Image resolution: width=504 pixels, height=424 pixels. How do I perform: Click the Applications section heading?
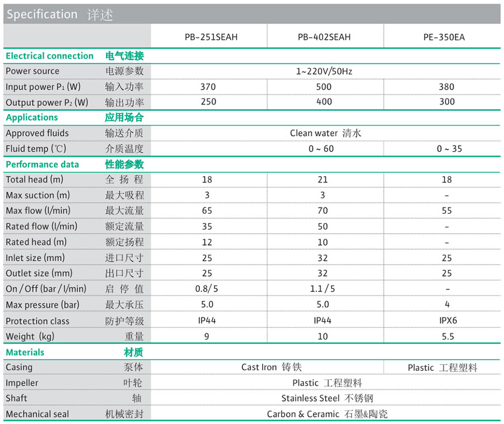click(x=32, y=117)
